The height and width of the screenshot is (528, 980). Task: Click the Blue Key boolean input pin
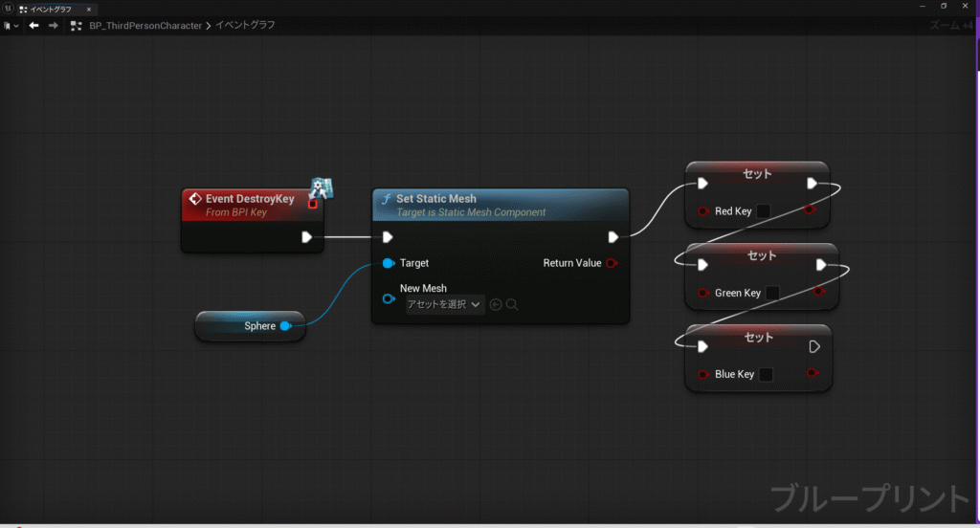[703, 374]
